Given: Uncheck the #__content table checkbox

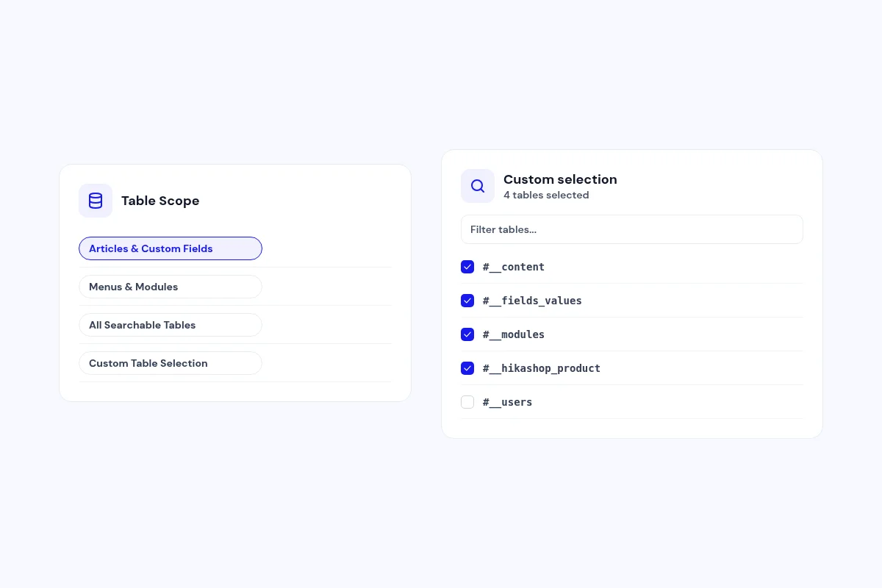Looking at the screenshot, I should point(467,267).
